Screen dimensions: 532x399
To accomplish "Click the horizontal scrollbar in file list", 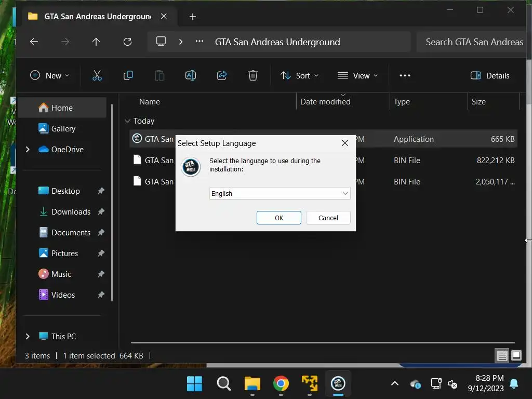I will tap(323, 343).
